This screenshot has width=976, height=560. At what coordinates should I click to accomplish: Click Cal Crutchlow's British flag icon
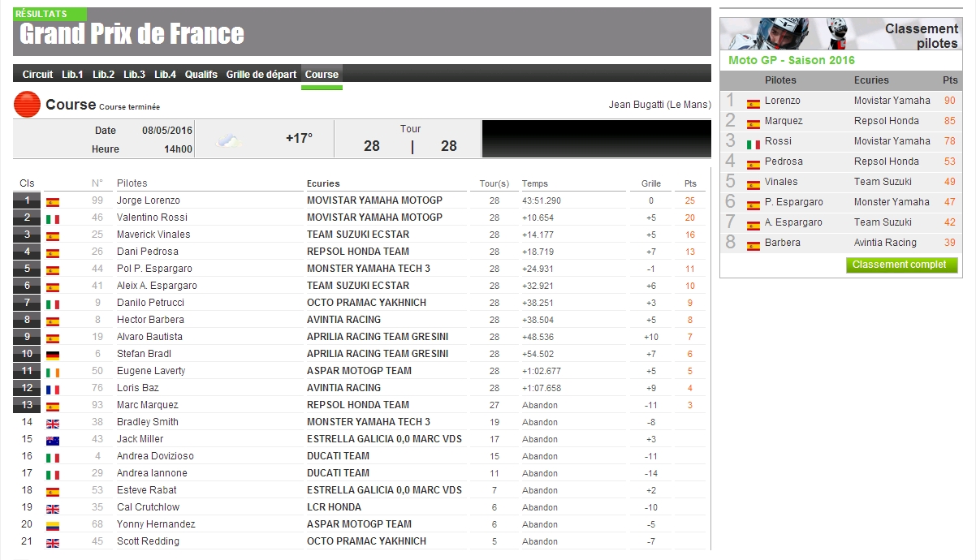[x=53, y=508]
